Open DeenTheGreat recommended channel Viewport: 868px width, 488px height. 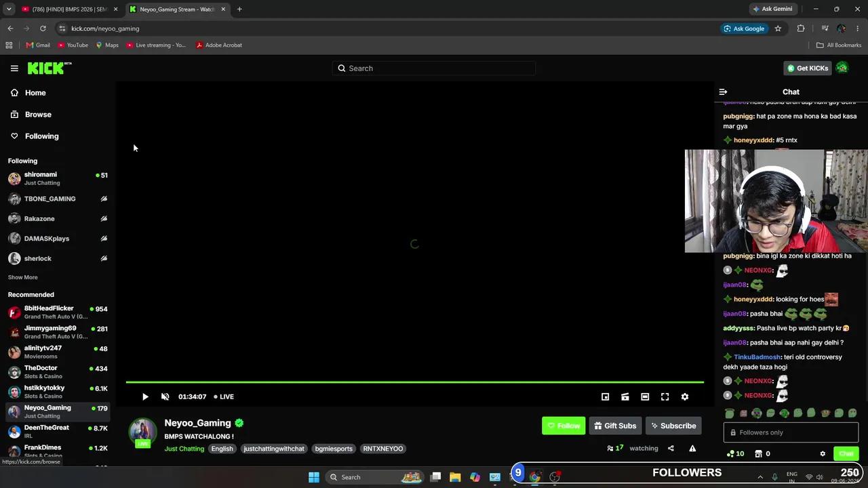pos(58,432)
